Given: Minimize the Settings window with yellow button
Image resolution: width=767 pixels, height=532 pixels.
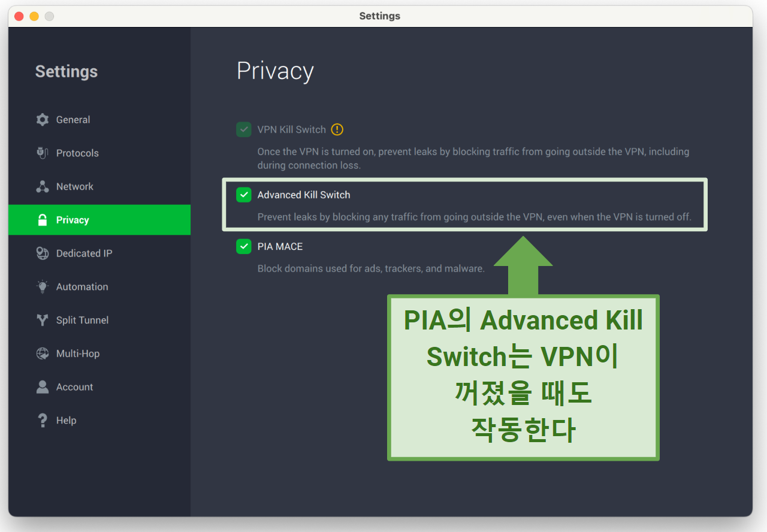Looking at the screenshot, I should 34,16.
